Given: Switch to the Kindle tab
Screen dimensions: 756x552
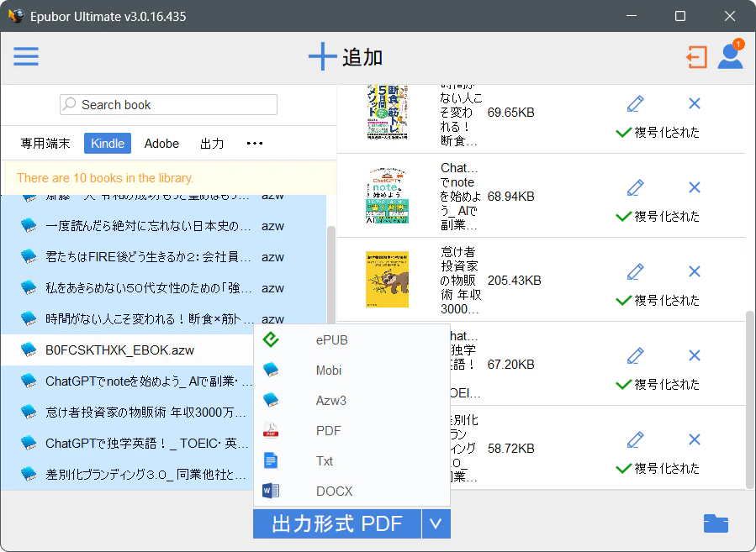Looking at the screenshot, I should tap(108, 144).
